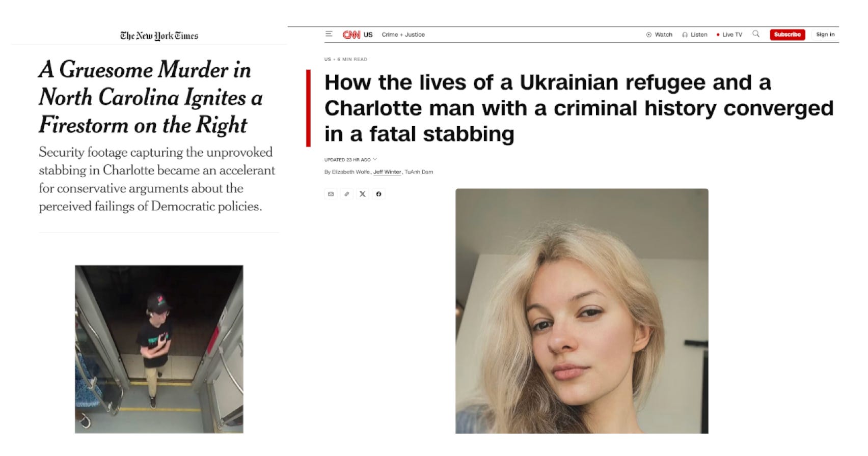Expand the Updated 23 hr ago chevron
The image size is (868, 456).
pos(375,159)
